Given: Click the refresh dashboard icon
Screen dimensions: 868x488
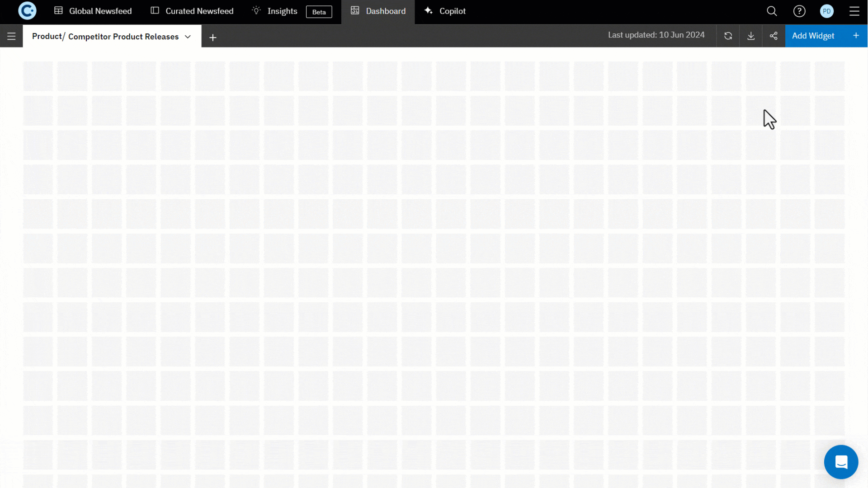Looking at the screenshot, I should coord(728,36).
